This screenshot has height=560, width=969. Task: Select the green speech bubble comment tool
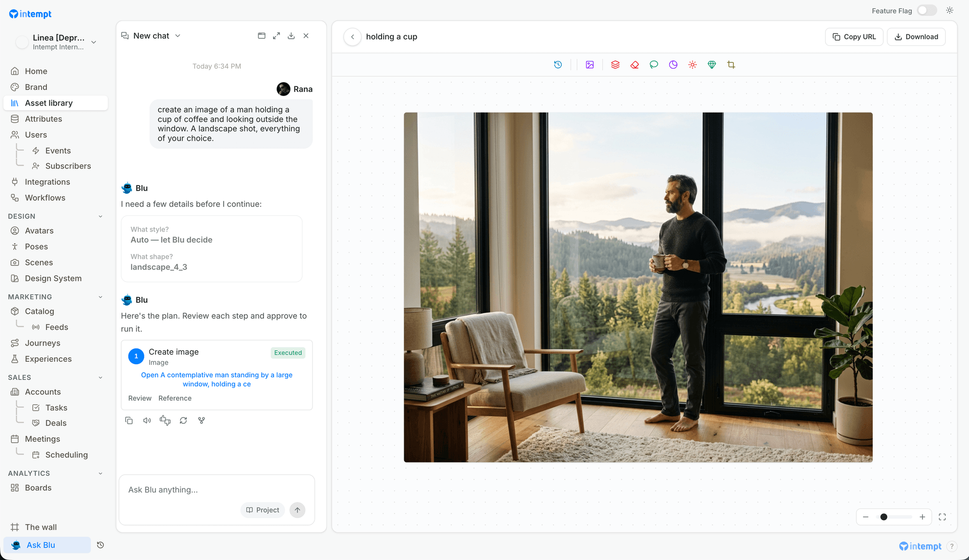(x=654, y=65)
